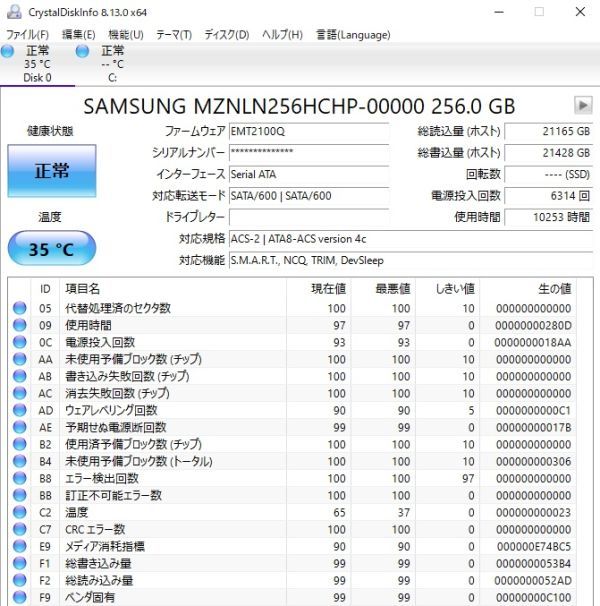Click the しきい値 column header

(448, 289)
